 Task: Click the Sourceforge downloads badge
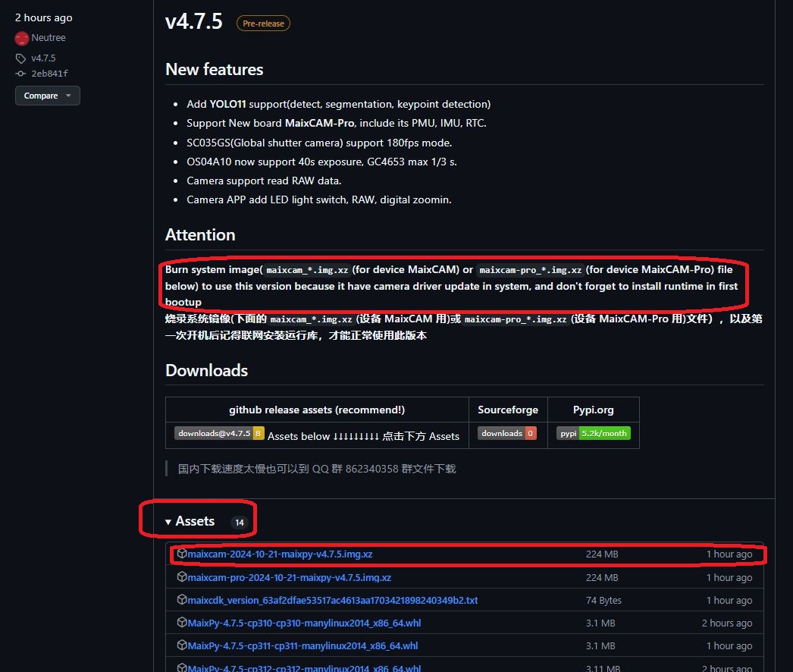506,433
